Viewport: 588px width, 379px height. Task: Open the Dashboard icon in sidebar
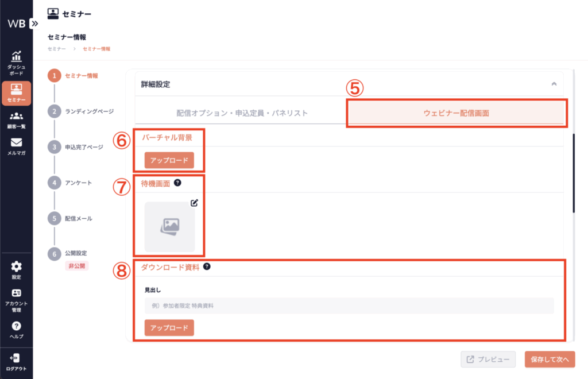tap(16, 56)
